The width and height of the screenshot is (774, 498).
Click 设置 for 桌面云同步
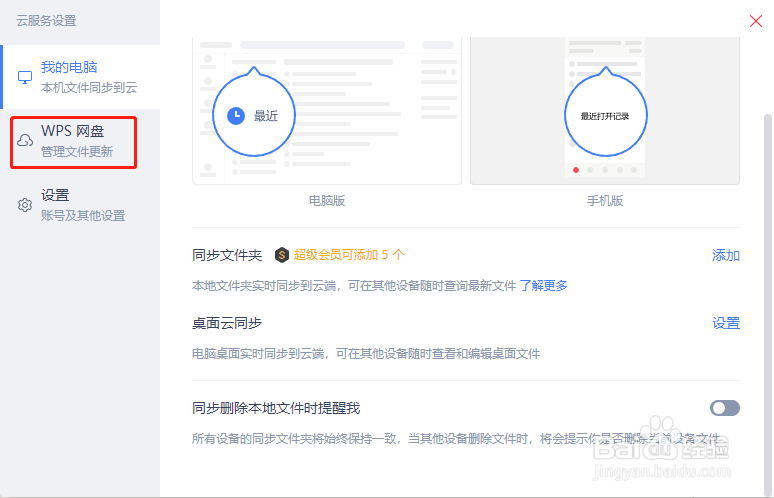coord(726,323)
